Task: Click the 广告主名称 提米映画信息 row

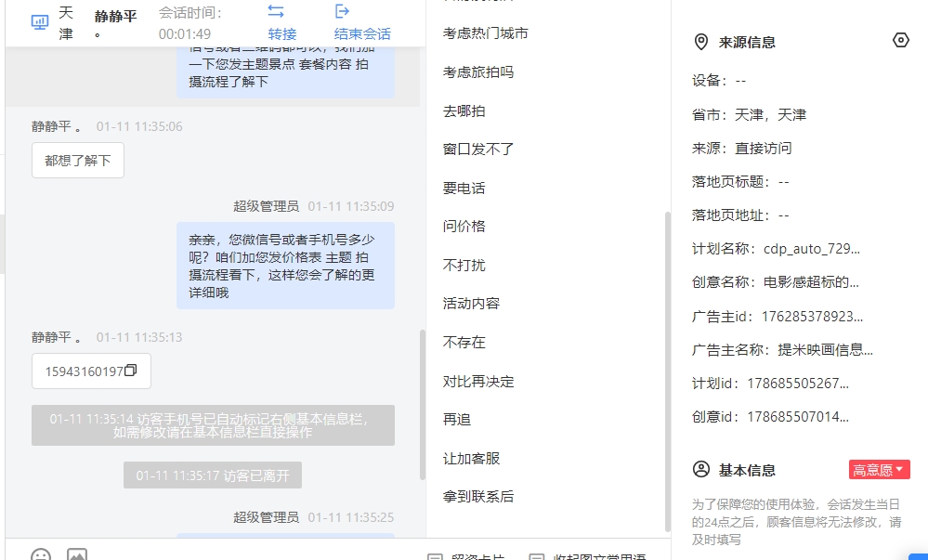Action: pyautogui.click(x=782, y=350)
